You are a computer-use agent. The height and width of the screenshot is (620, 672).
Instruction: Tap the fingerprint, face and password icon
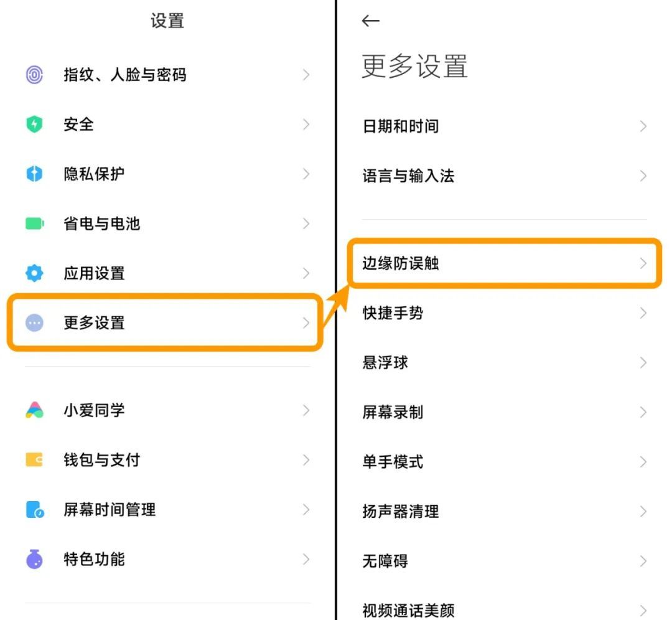coord(34,75)
